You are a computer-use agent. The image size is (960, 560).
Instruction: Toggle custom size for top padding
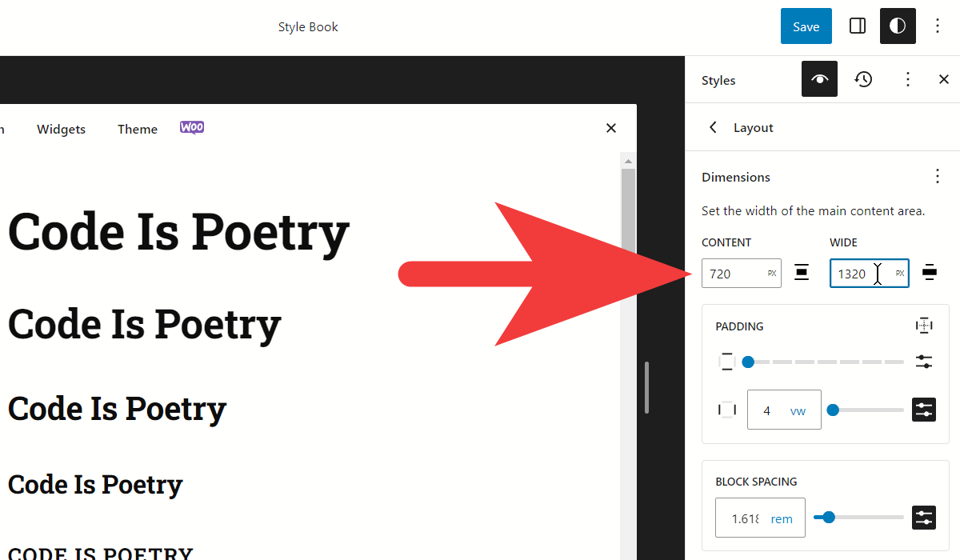(924, 362)
